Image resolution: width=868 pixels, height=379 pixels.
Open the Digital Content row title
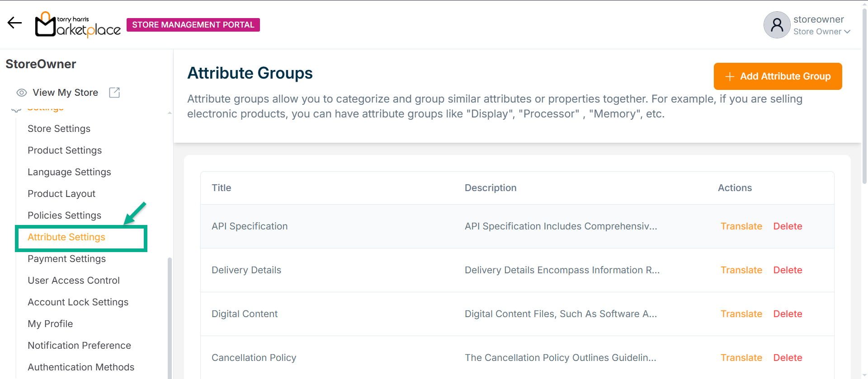coord(245,314)
